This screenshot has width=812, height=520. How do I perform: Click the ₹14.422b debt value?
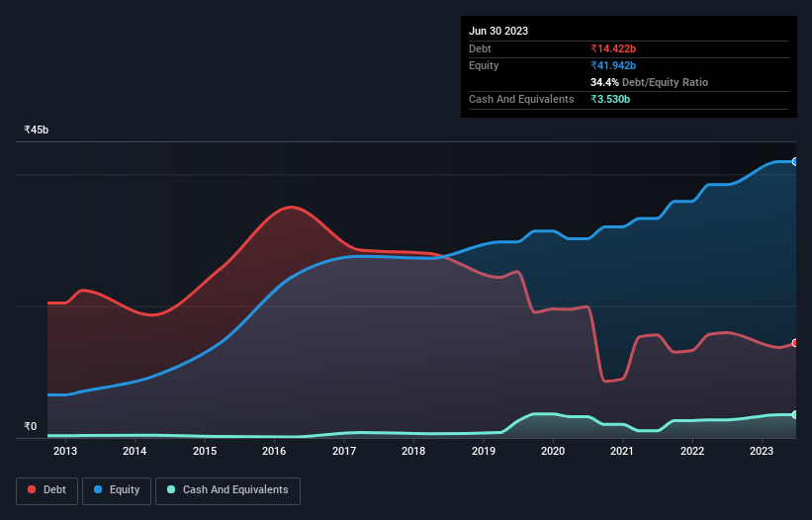pyautogui.click(x=613, y=48)
